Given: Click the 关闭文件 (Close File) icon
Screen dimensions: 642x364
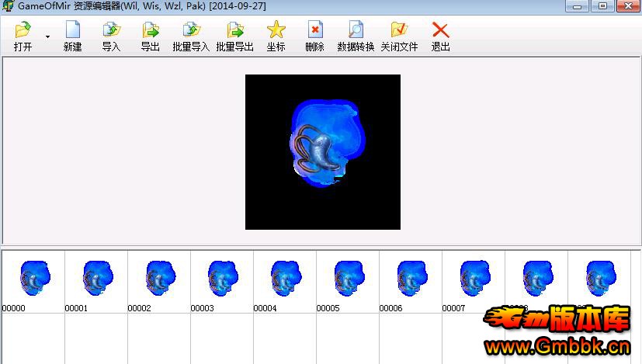Looking at the screenshot, I should click(399, 32).
